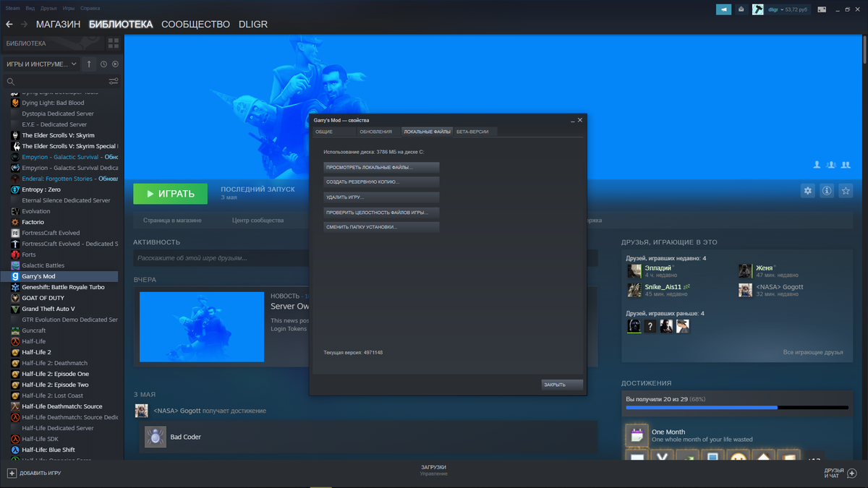
Task: Click the ready-to-play filter icon
Action: [115, 64]
